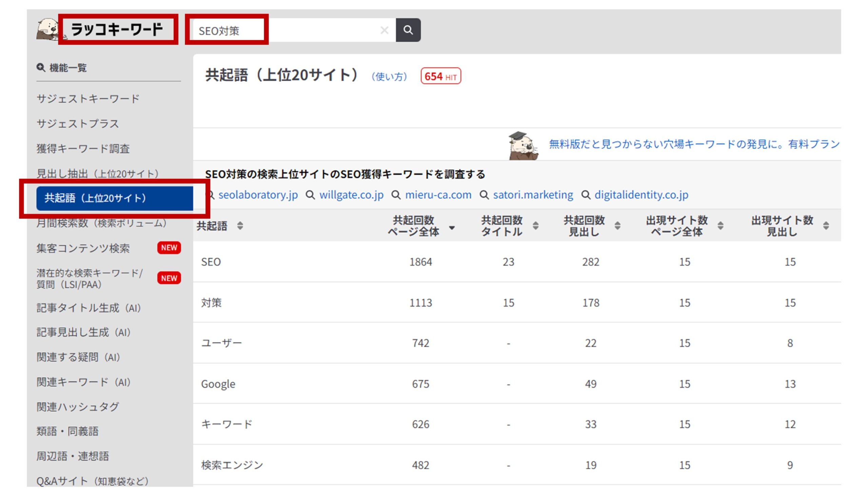Click the graduate otter mascot image
Image resolution: width=868 pixels, height=496 pixels.
point(523,146)
